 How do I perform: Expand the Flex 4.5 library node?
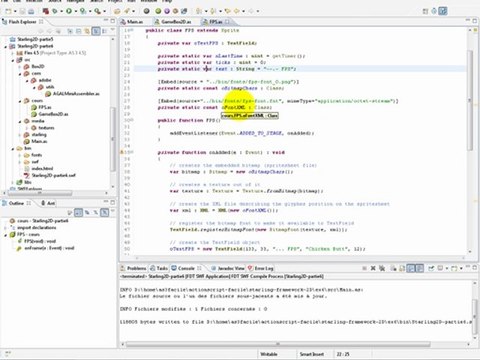click(12, 53)
